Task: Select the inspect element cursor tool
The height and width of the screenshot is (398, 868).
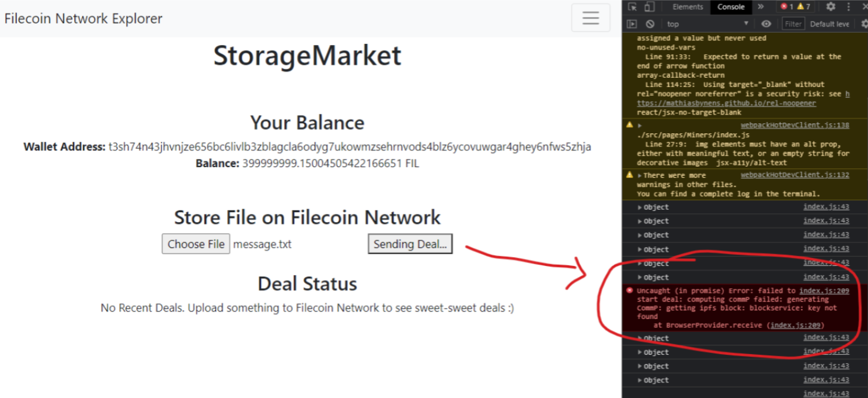Action: (633, 6)
